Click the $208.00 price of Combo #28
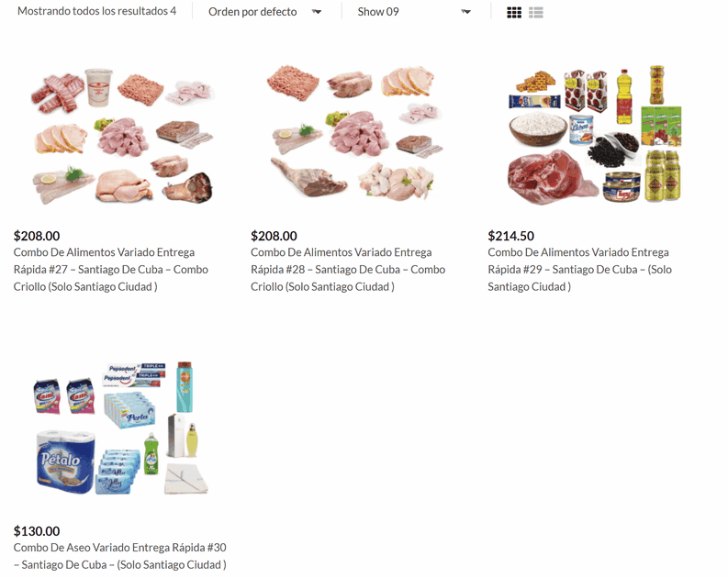Viewport: 728px width, 578px height. (x=274, y=236)
